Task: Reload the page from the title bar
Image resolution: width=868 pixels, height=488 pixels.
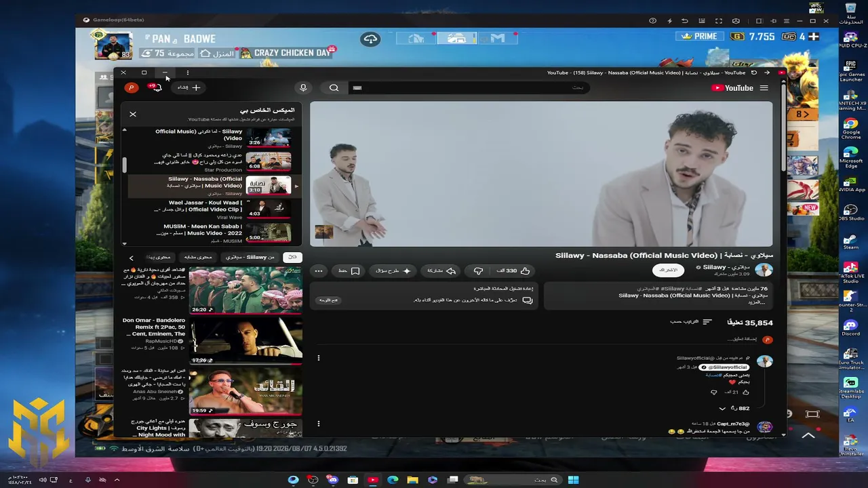Action: [x=753, y=73]
